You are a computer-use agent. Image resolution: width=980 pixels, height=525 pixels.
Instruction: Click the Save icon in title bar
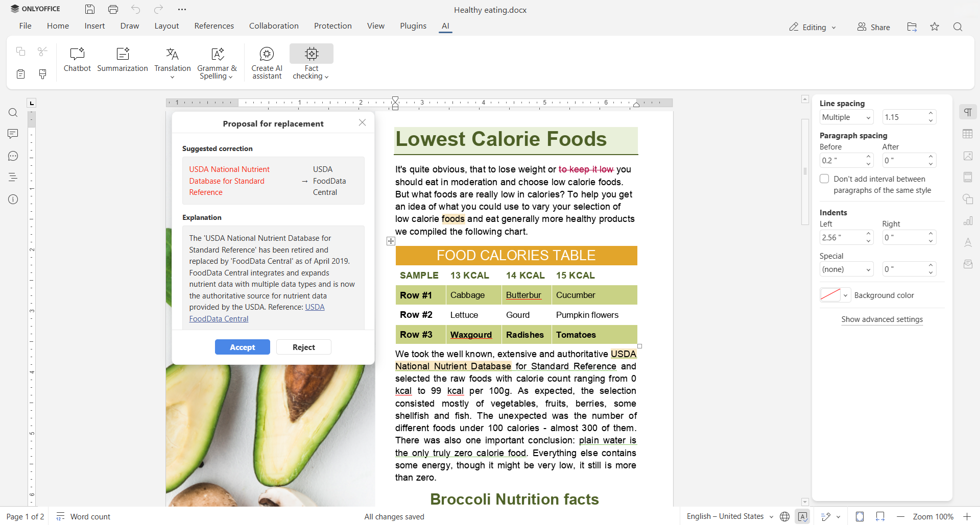90,9
